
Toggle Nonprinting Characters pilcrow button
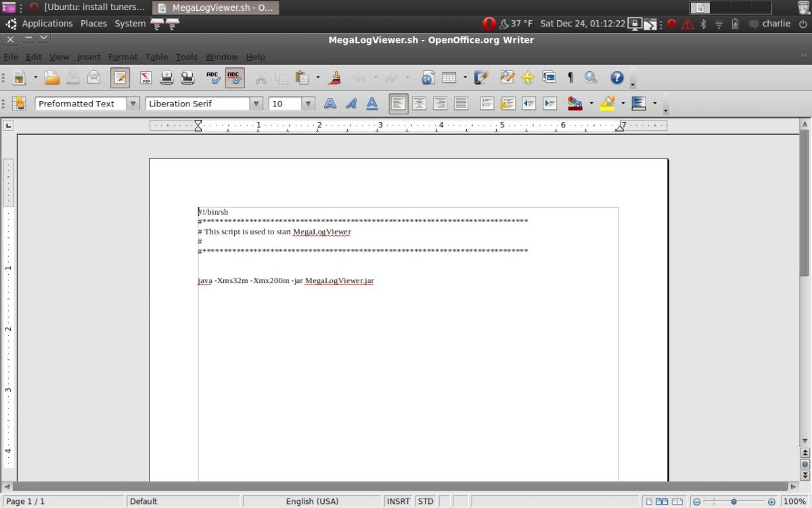(x=570, y=78)
